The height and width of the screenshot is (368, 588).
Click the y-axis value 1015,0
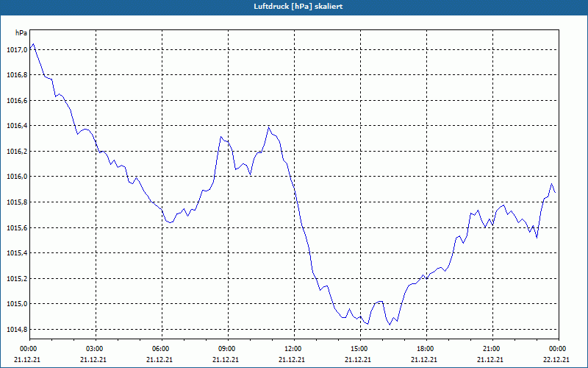coord(17,304)
